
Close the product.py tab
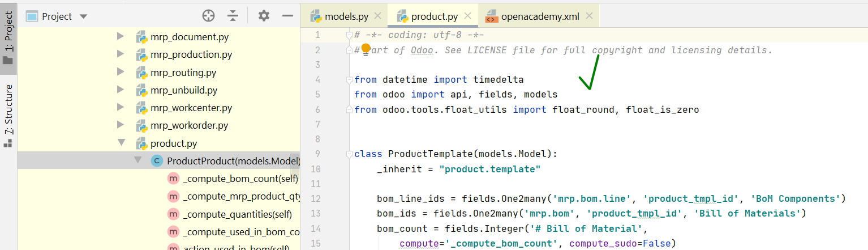click(x=469, y=16)
